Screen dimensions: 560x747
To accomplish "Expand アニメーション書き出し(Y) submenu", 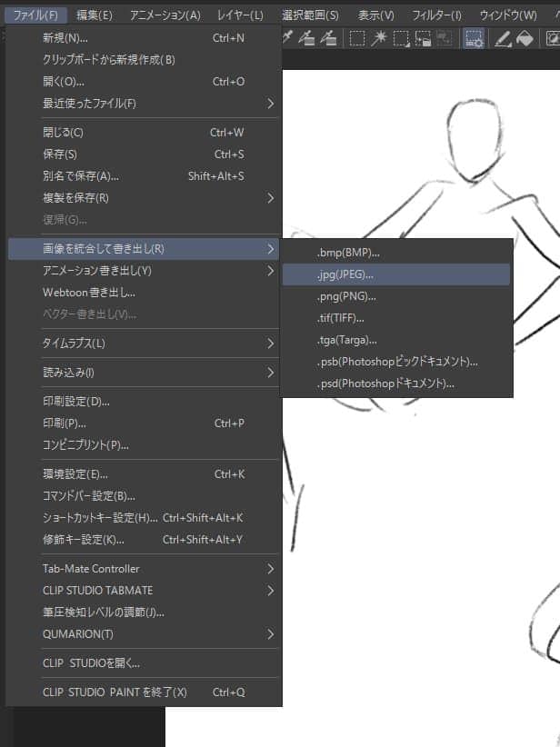I will 144,271.
